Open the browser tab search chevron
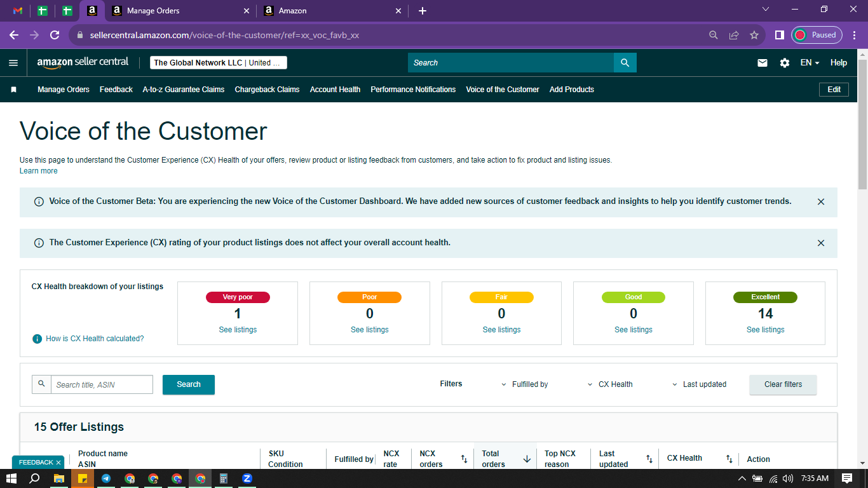The image size is (868, 488). pos(766,10)
